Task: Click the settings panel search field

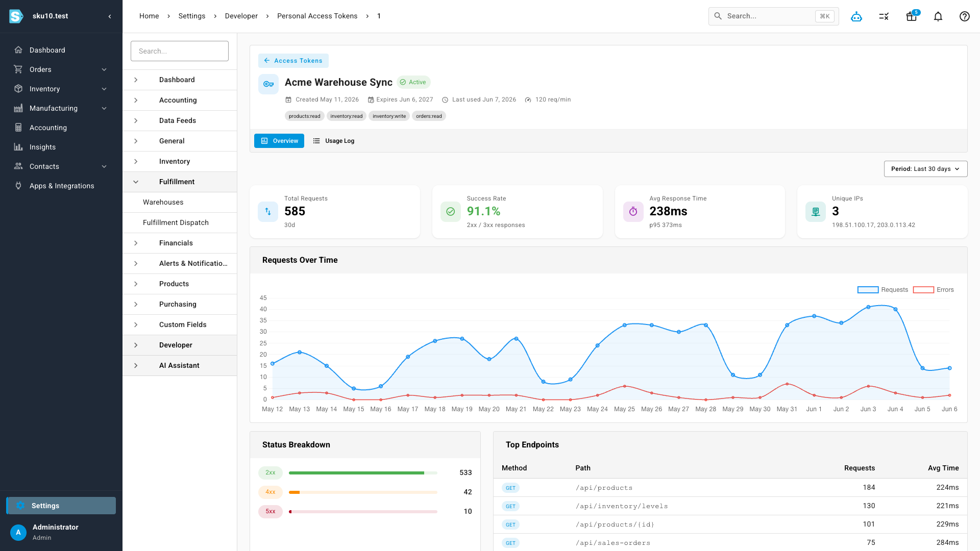Action: click(180, 51)
